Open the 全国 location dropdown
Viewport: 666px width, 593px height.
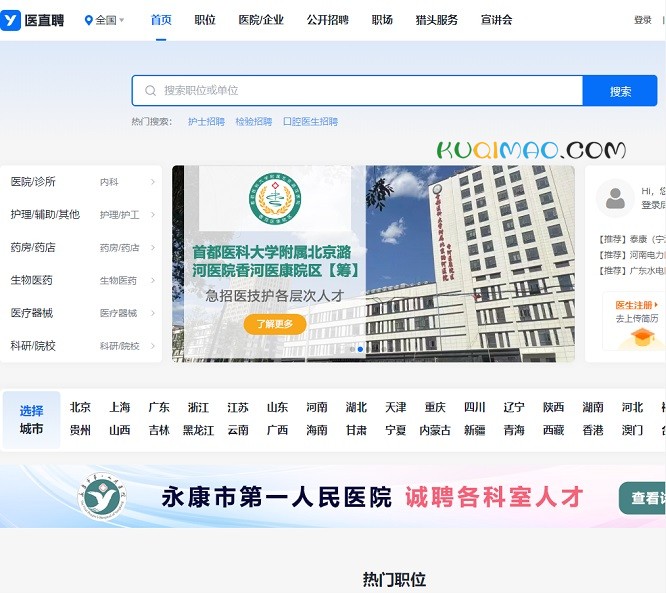[x=104, y=20]
